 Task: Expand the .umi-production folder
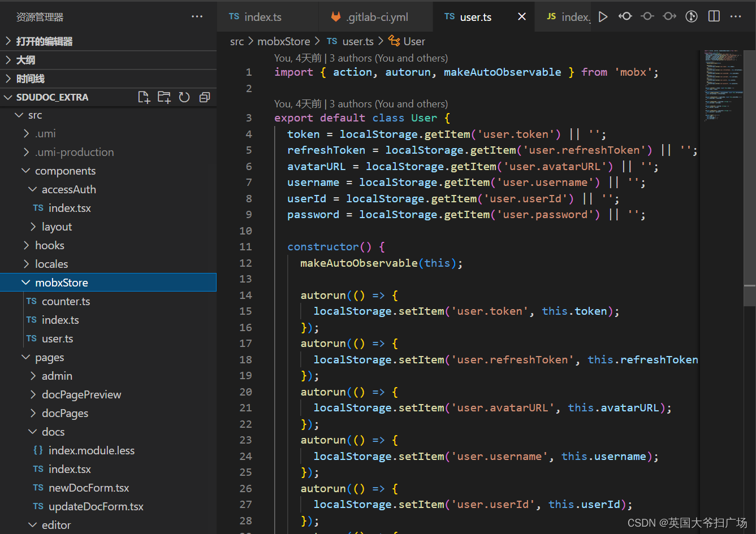click(108, 152)
